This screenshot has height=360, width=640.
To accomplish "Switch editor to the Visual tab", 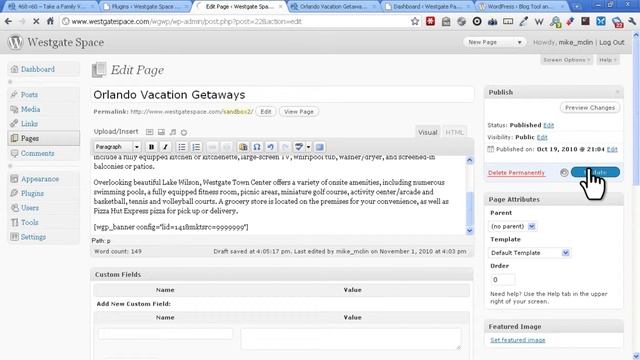I will coord(427,132).
